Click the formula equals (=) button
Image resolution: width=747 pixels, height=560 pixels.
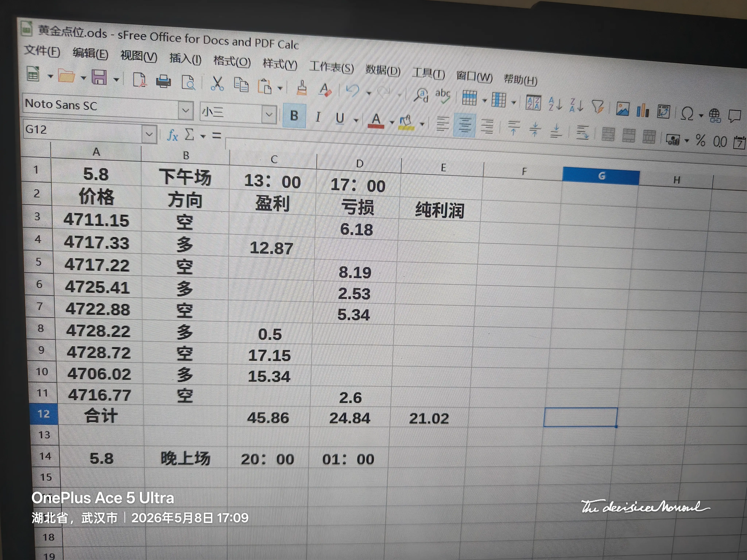[x=217, y=136]
